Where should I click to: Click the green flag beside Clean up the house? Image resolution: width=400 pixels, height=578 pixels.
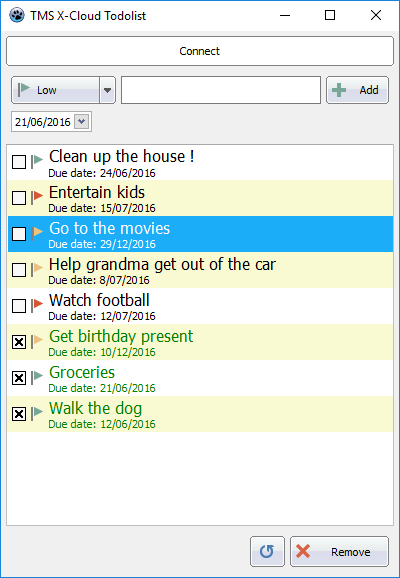(37, 161)
